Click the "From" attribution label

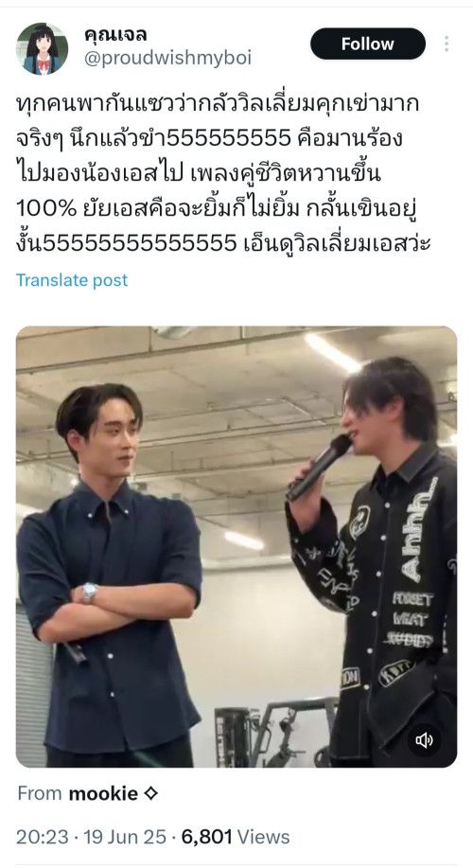pyautogui.click(x=40, y=794)
